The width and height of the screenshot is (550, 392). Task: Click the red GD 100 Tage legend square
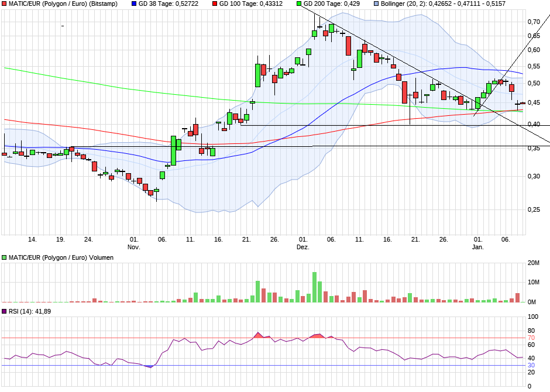(x=215, y=4)
